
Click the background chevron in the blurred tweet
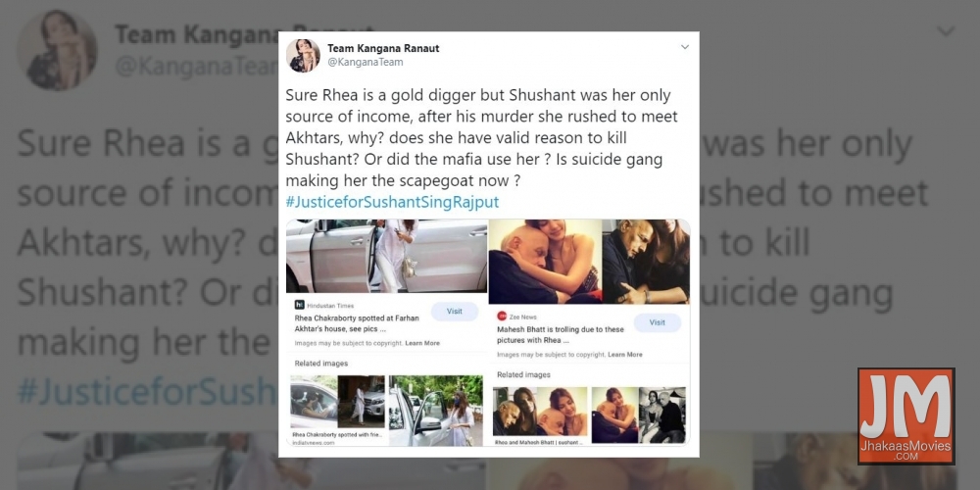click(945, 30)
